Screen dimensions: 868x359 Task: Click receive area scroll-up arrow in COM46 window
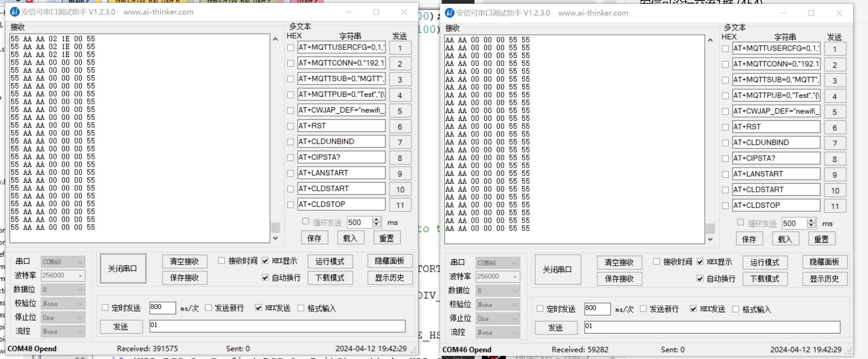coord(710,40)
